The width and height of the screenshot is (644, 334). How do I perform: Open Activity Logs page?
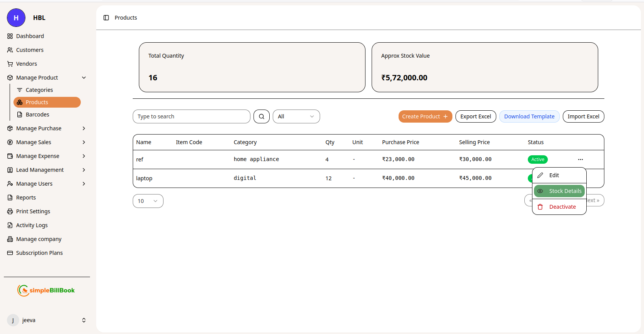click(x=32, y=225)
